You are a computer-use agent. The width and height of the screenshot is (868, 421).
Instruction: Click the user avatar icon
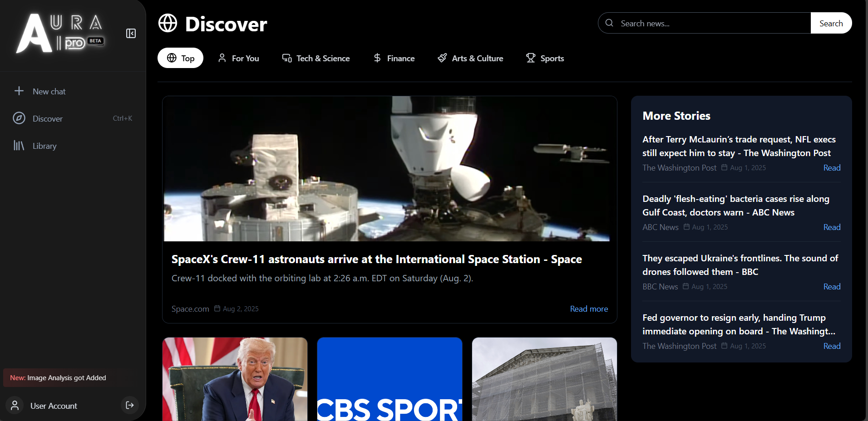pos(15,405)
